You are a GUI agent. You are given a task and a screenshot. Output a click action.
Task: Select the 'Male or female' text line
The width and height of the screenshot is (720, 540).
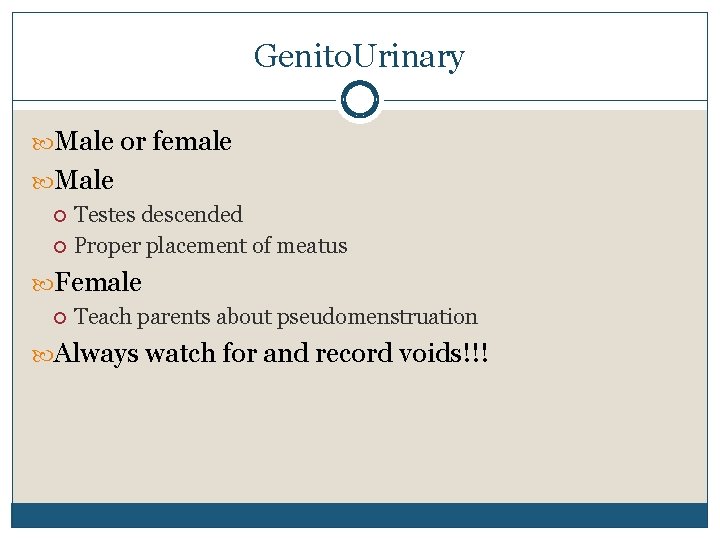pyautogui.click(x=143, y=142)
